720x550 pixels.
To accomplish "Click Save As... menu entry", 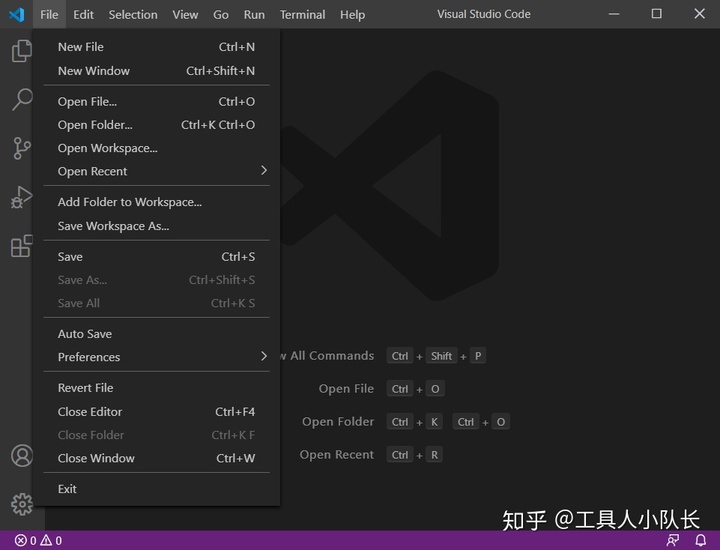I will click(156, 280).
